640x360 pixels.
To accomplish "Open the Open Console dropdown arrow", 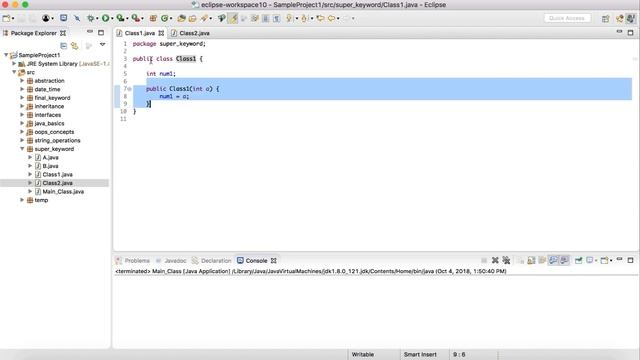I will (x=611, y=260).
